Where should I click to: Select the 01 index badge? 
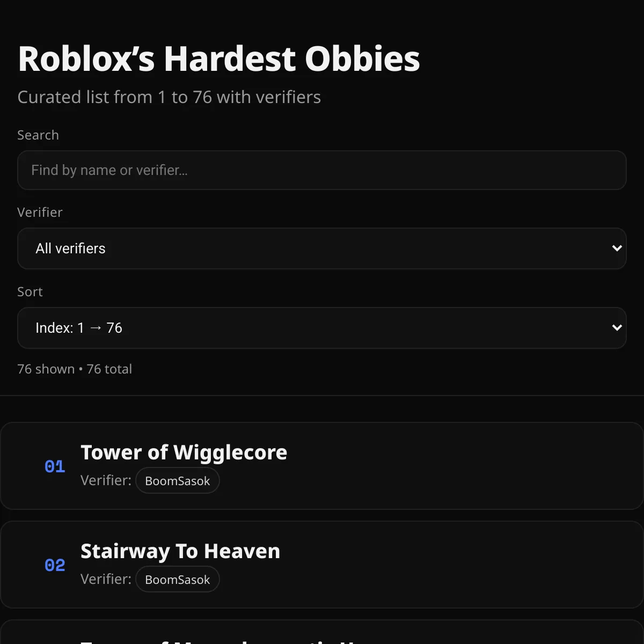55,466
